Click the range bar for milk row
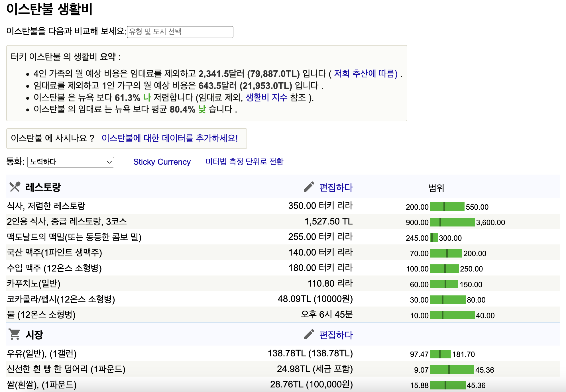The image size is (566, 392). tap(440, 354)
